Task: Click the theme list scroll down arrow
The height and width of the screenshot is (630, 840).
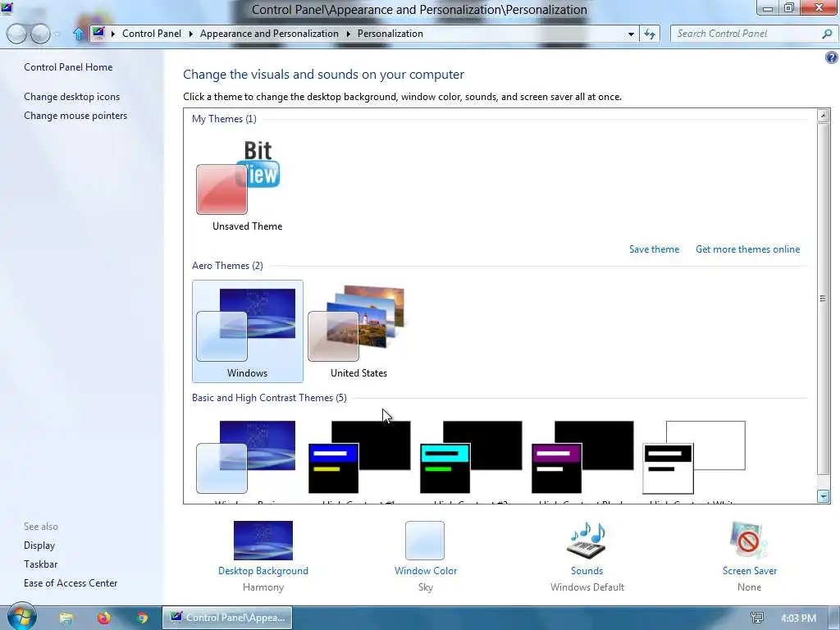Action: coord(824,496)
